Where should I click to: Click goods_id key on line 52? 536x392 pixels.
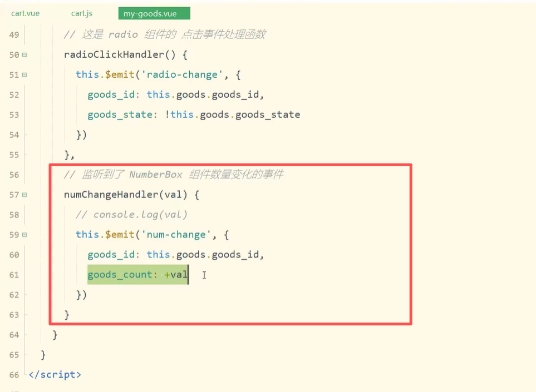tap(111, 95)
